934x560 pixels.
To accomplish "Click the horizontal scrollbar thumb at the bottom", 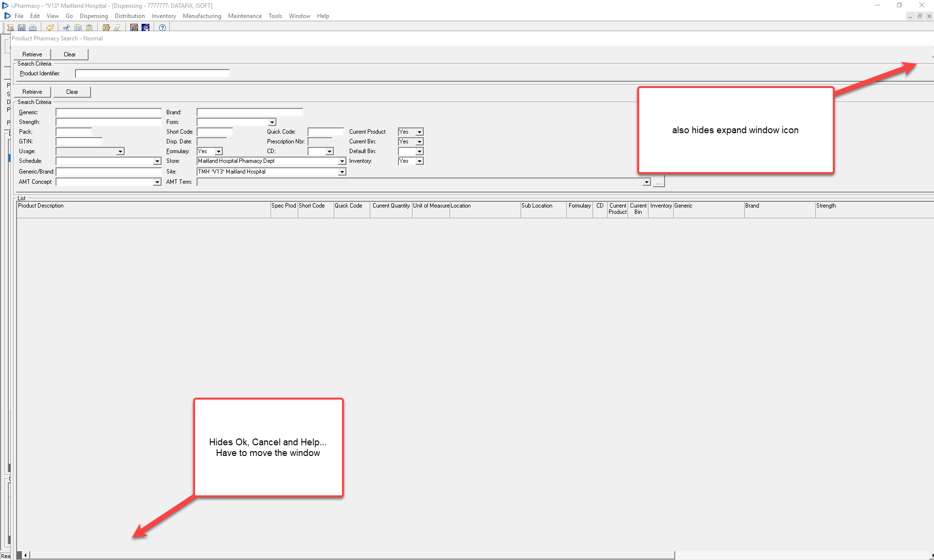I will (352, 555).
